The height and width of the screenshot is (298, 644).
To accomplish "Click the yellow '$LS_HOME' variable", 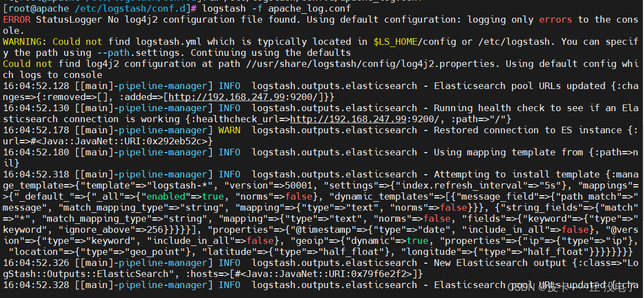I will (x=395, y=41).
